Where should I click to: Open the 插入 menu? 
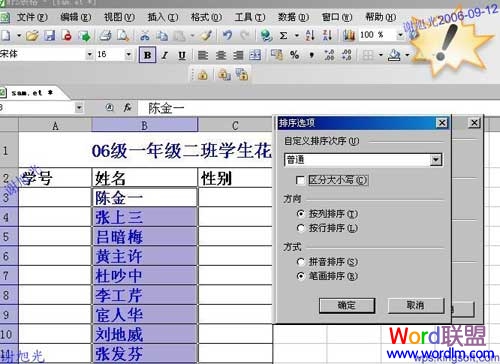coord(163,17)
